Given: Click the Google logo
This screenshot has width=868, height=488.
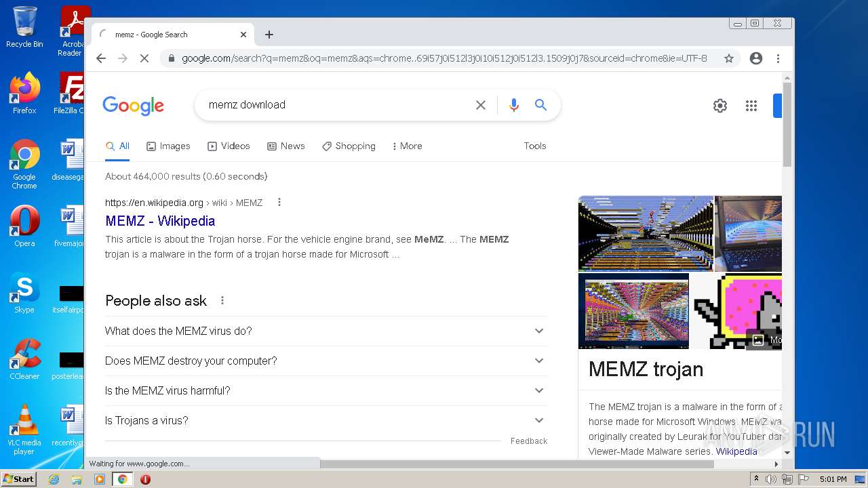Looking at the screenshot, I should [134, 105].
